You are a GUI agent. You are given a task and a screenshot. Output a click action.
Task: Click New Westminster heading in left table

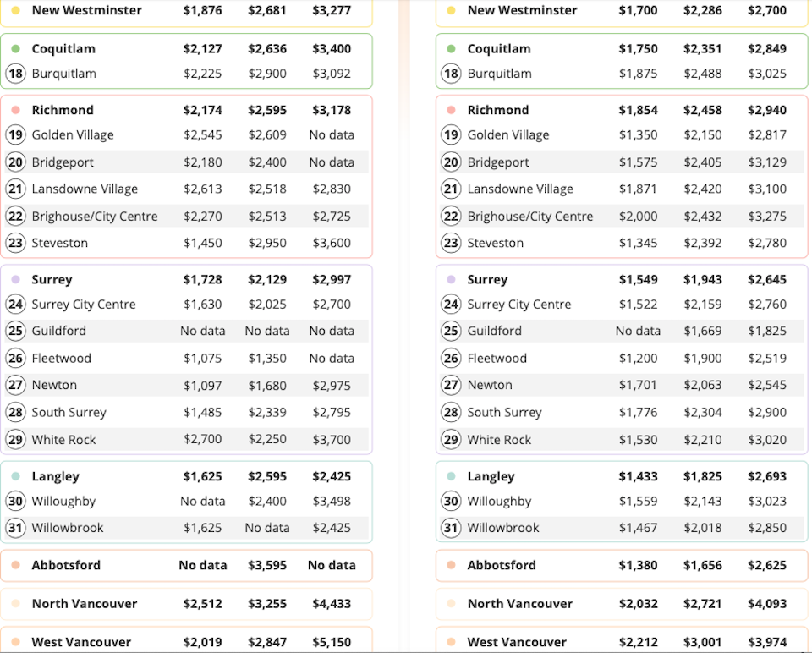coord(86,10)
